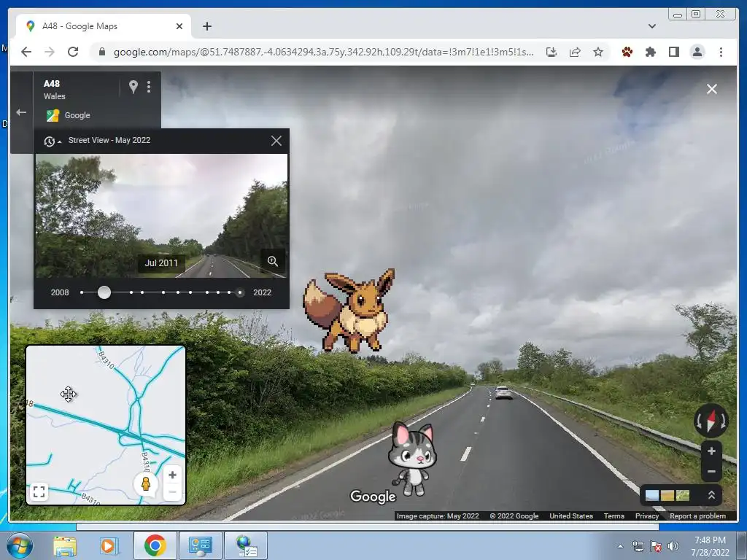Click the United States region link
The image size is (747, 560).
571,516
